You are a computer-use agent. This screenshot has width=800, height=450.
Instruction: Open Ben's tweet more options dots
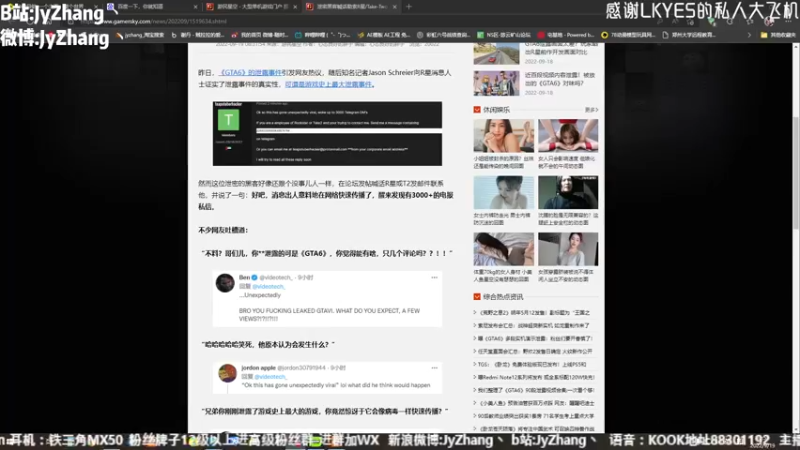point(434,278)
